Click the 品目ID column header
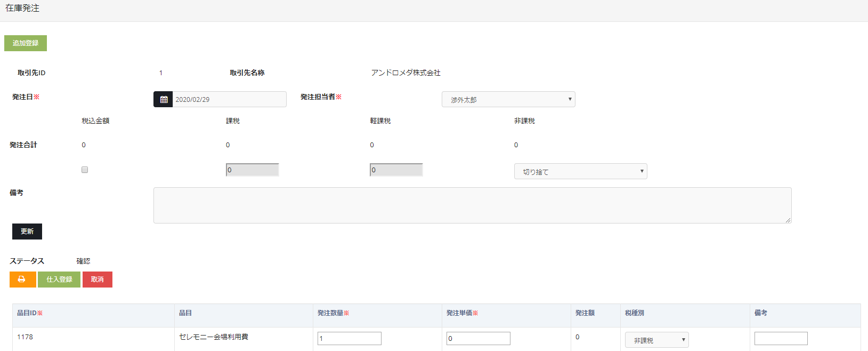Screen dimensions: 868x351 30,313
